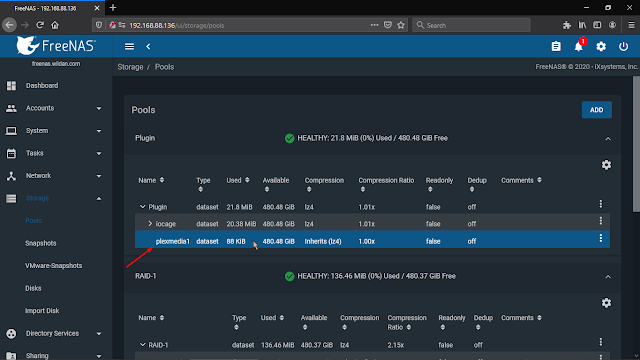Open the RAID-1 pool gear settings

[606, 303]
